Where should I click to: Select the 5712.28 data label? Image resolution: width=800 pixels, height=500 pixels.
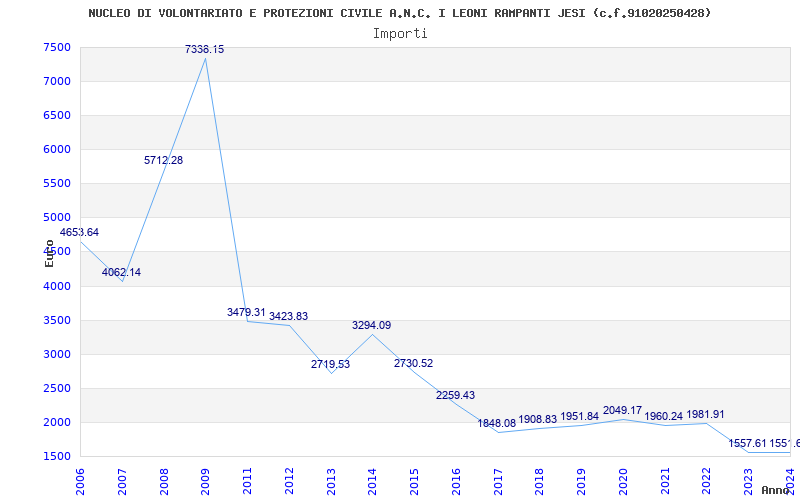tap(163, 160)
